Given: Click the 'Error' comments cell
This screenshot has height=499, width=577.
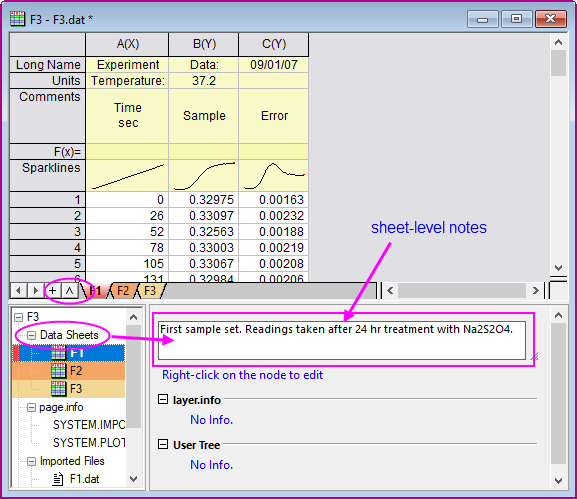Looking at the screenshot, I should (x=273, y=116).
